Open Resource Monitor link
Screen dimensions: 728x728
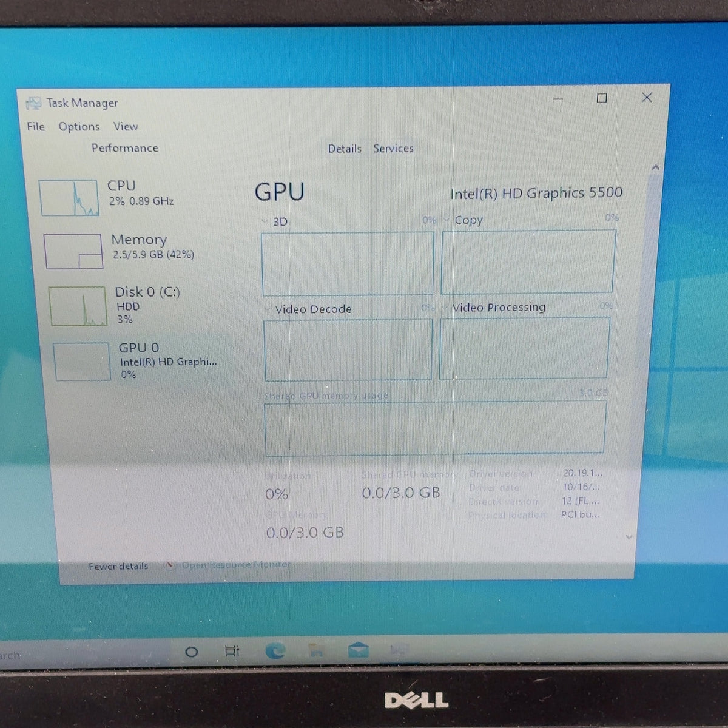tap(236, 565)
